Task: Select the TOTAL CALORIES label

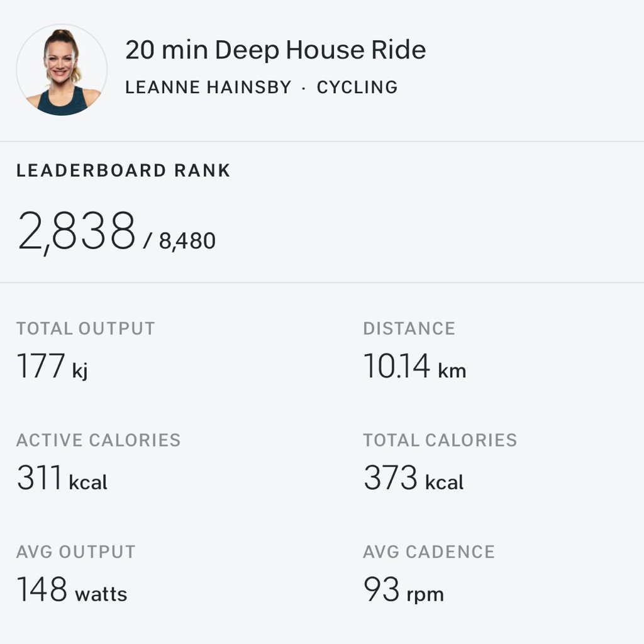Action: (440, 440)
